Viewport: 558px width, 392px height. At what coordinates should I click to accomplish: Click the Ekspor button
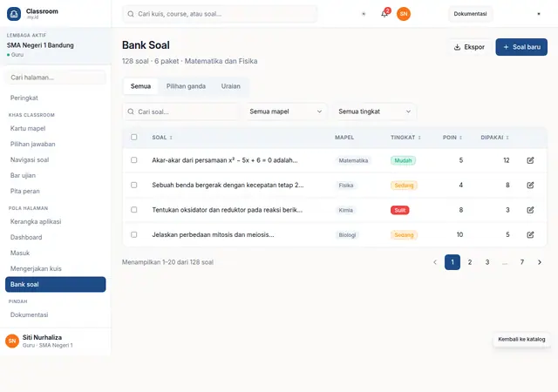(x=469, y=47)
